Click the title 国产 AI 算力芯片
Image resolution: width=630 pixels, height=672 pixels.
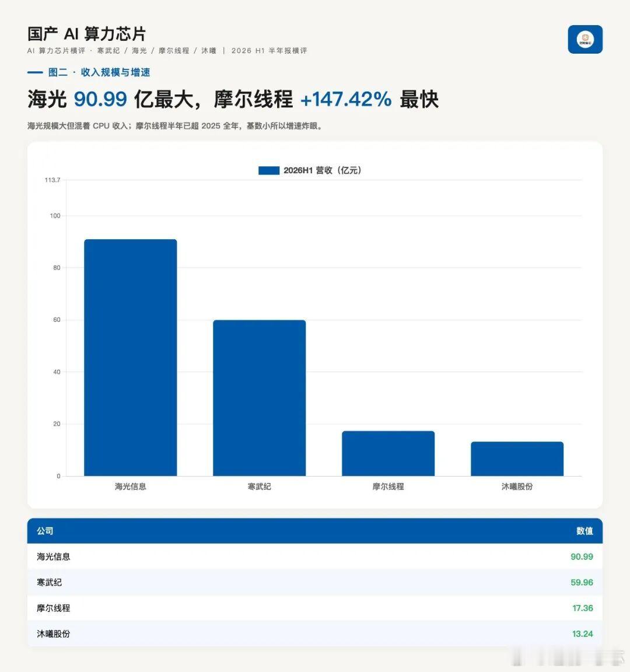point(86,34)
